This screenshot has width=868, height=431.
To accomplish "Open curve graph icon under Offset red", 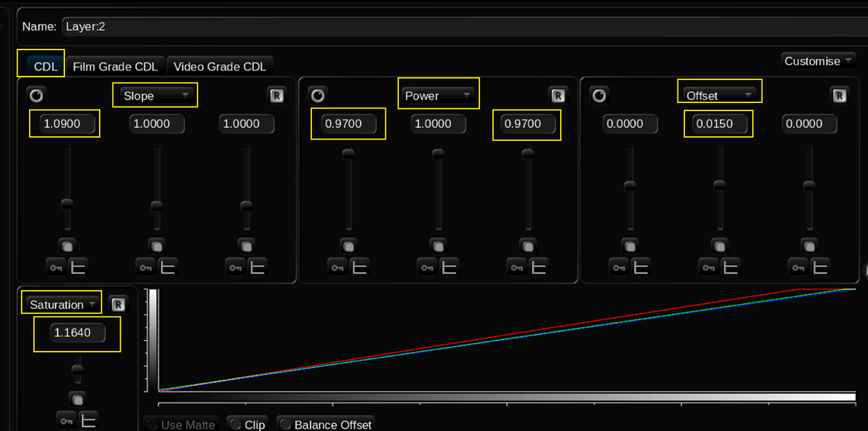I will click(642, 268).
